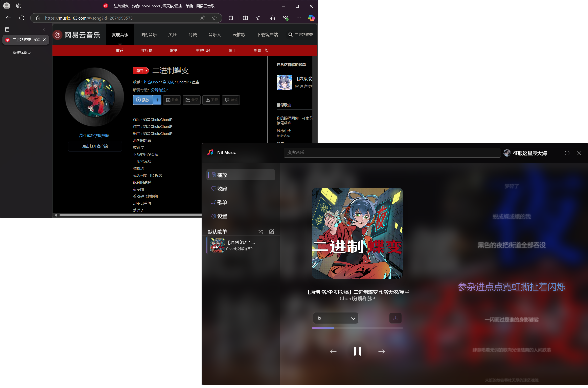Open Edge extensions puzzle icon
588x388 pixels.
[x=231, y=18]
